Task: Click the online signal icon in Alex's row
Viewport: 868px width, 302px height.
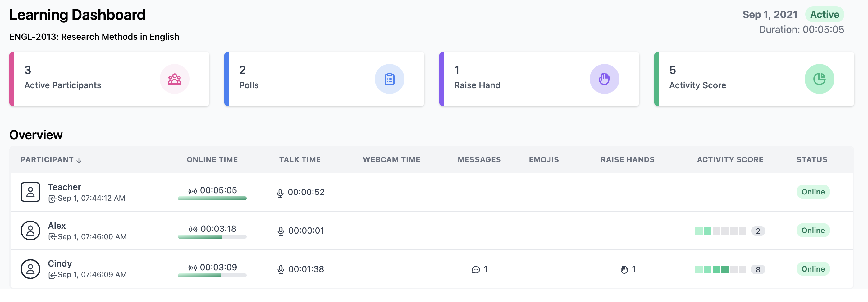Action: [x=193, y=229]
